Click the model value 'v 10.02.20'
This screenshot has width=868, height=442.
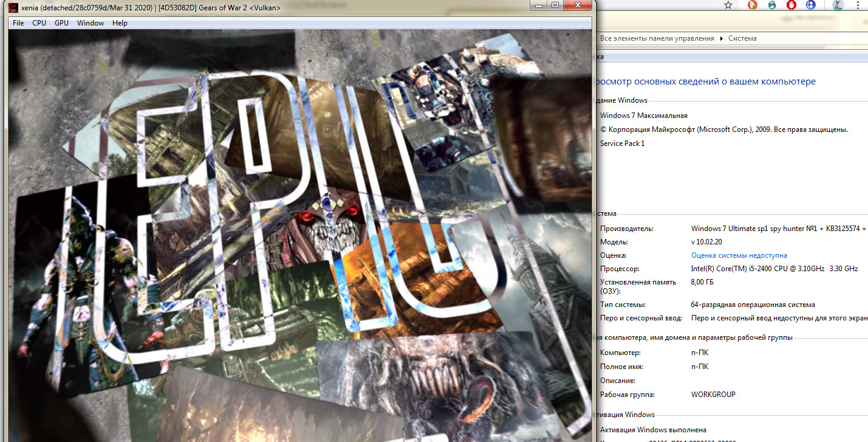(706, 242)
